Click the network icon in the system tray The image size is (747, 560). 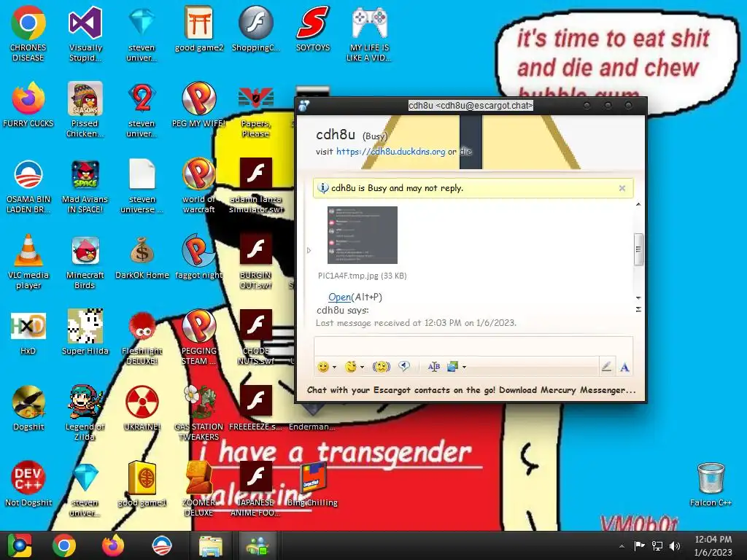point(657,546)
